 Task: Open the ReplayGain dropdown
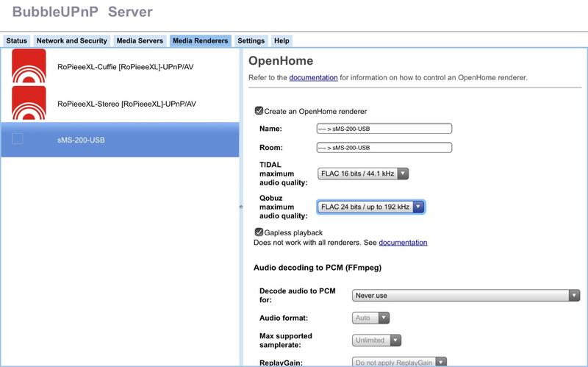(400, 362)
